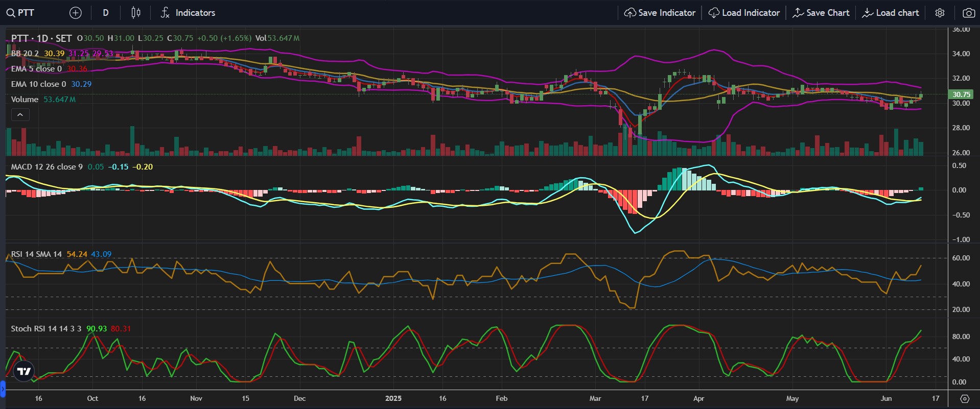This screenshot has height=409, width=980.
Task: Select the Volume indicator legend
Action: pos(25,99)
